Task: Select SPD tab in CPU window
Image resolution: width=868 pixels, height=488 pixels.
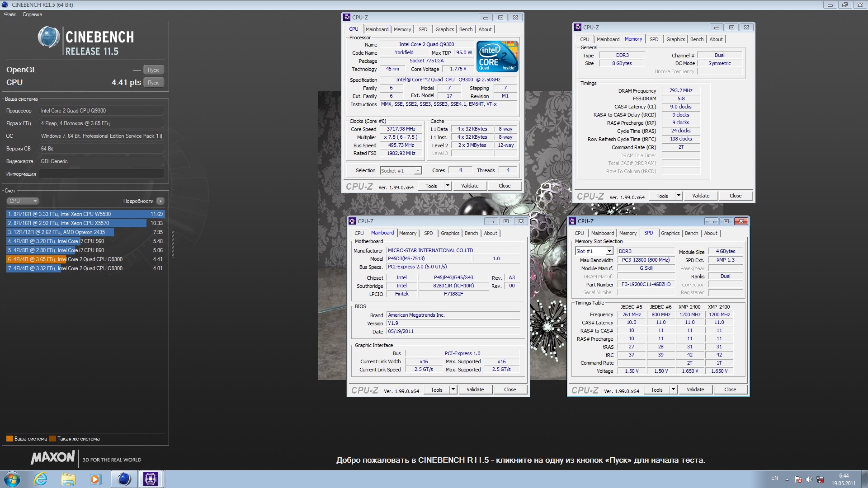Action: [x=423, y=29]
